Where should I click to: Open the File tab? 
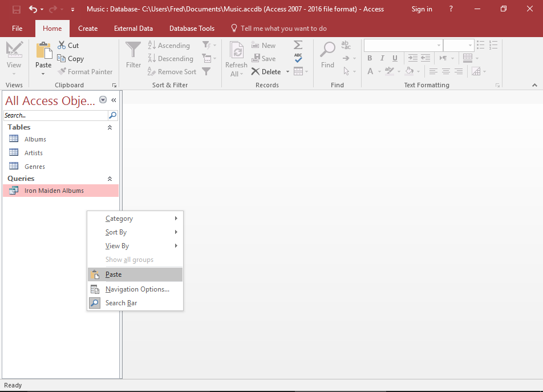tap(17, 29)
